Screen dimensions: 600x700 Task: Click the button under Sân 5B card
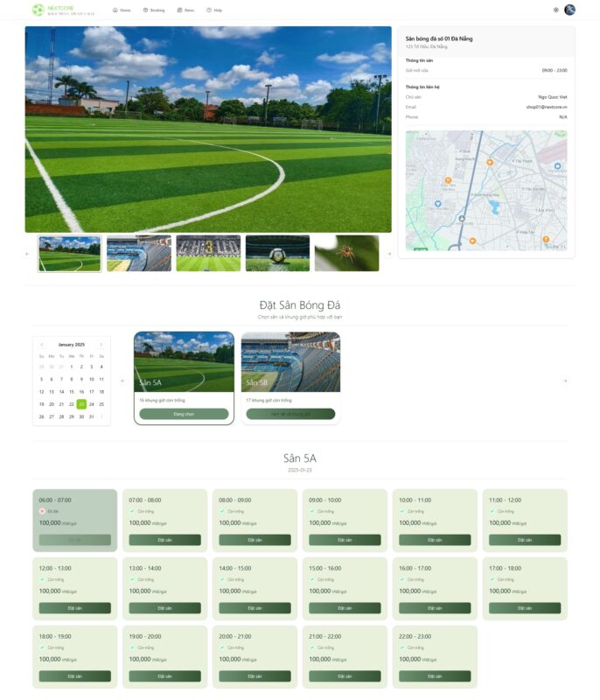[x=290, y=414]
